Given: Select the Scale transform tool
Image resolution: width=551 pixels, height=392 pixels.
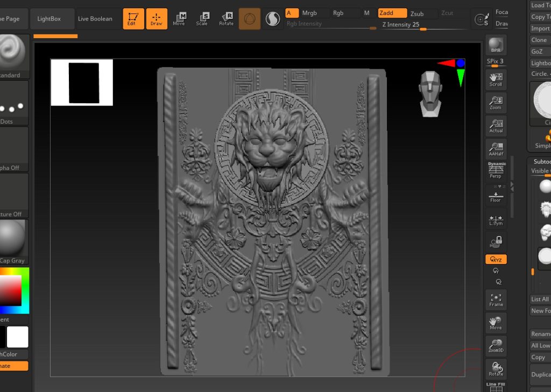Looking at the screenshot, I should click(202, 19).
